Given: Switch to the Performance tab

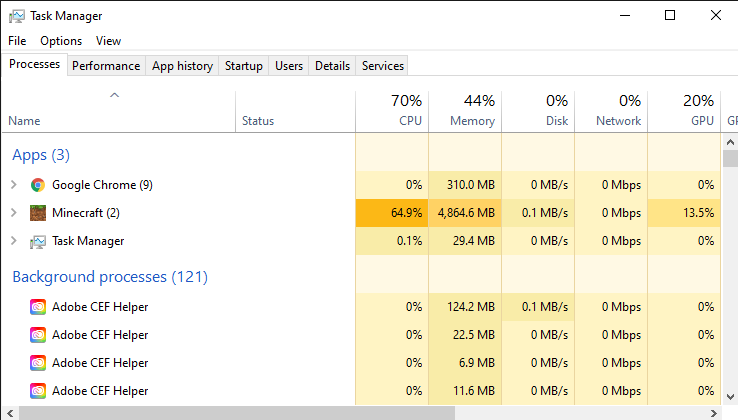Looking at the screenshot, I should coord(106,66).
